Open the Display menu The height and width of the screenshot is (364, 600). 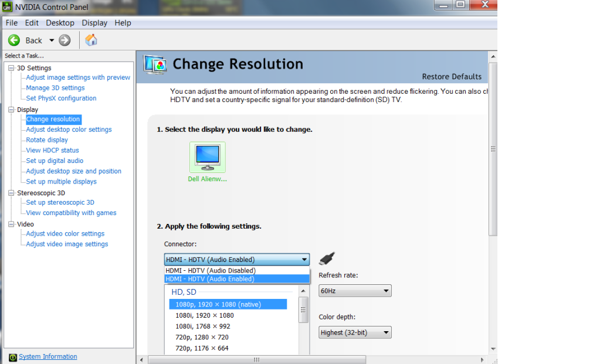coord(94,23)
